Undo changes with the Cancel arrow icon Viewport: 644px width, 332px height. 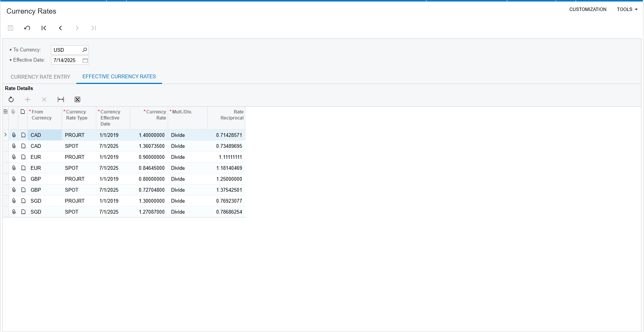click(27, 28)
